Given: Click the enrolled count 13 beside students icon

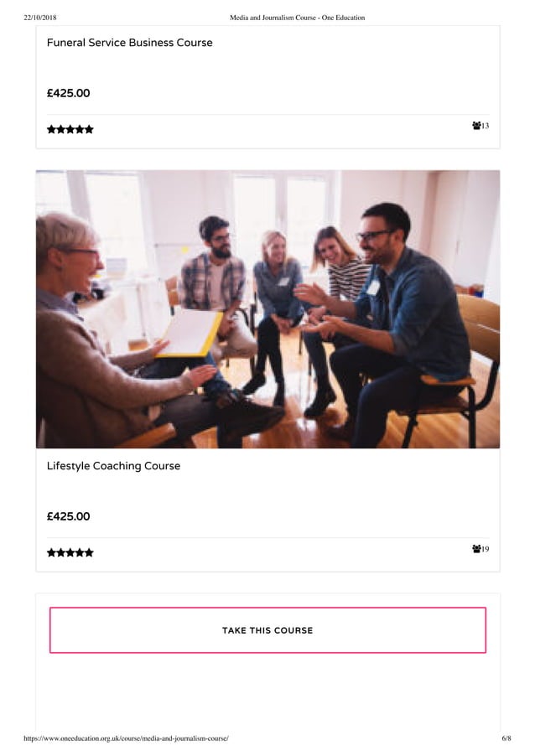Looking at the screenshot, I should [x=485, y=126].
